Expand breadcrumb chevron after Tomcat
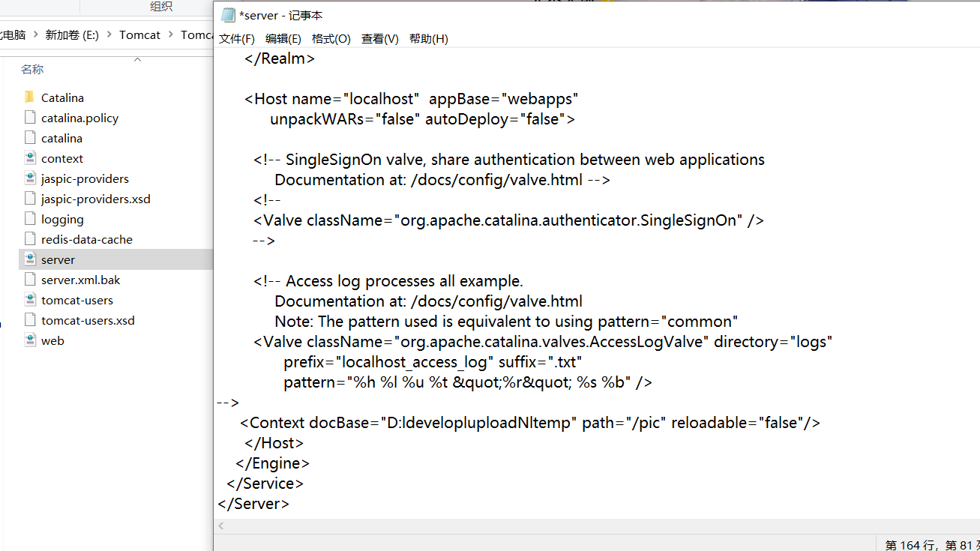The height and width of the screenshot is (551, 980). pos(171,34)
